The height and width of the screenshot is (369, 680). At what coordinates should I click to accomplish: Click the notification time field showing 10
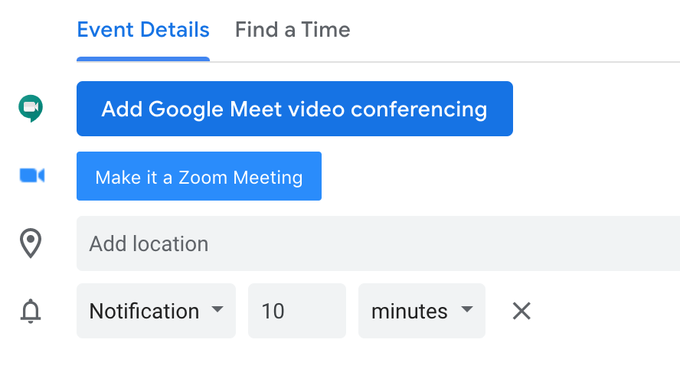[297, 311]
